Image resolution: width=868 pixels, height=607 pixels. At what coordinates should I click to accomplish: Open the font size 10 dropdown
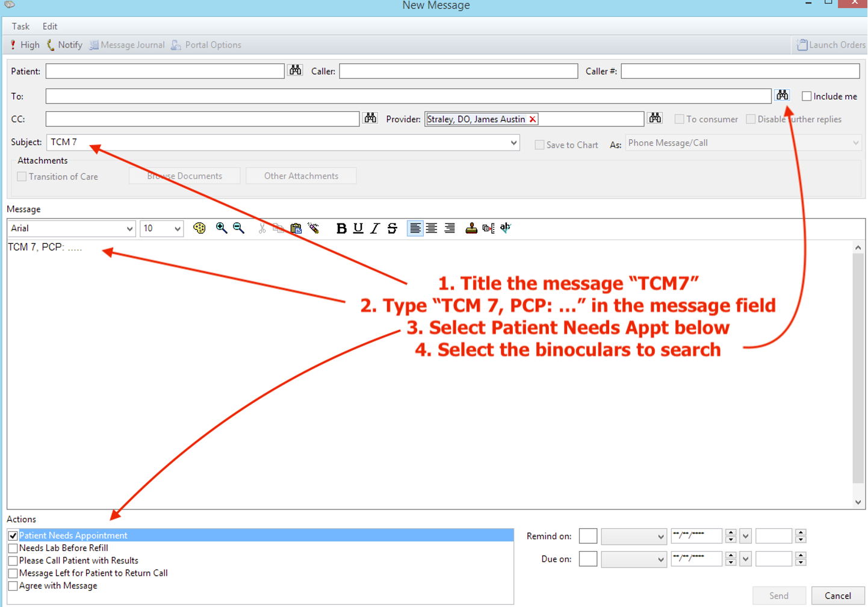[177, 229]
